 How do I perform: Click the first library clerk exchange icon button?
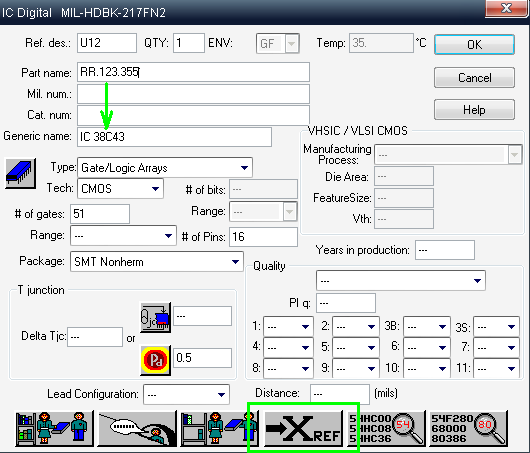click(54, 428)
